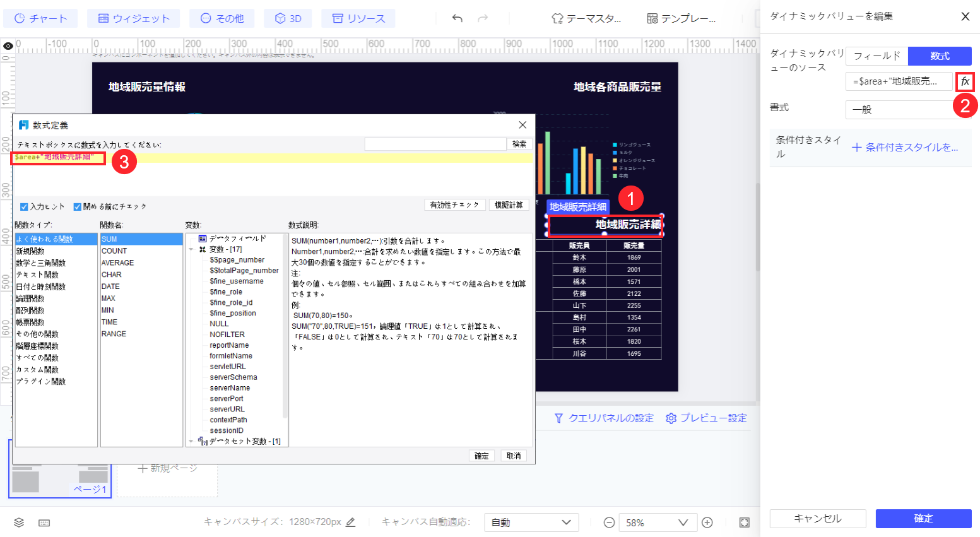Close the ダイナミックバリューを編集 panel
The height and width of the screenshot is (537, 980).
point(965,16)
